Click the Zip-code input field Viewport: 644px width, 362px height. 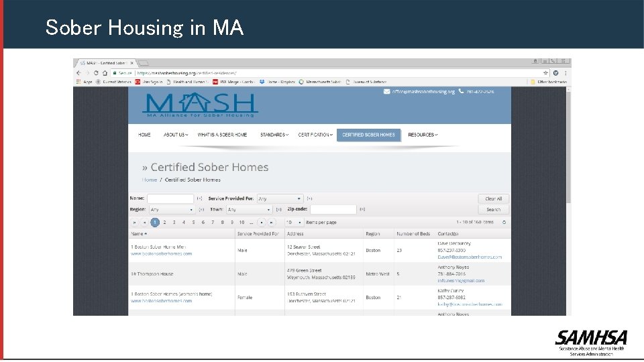point(333,209)
